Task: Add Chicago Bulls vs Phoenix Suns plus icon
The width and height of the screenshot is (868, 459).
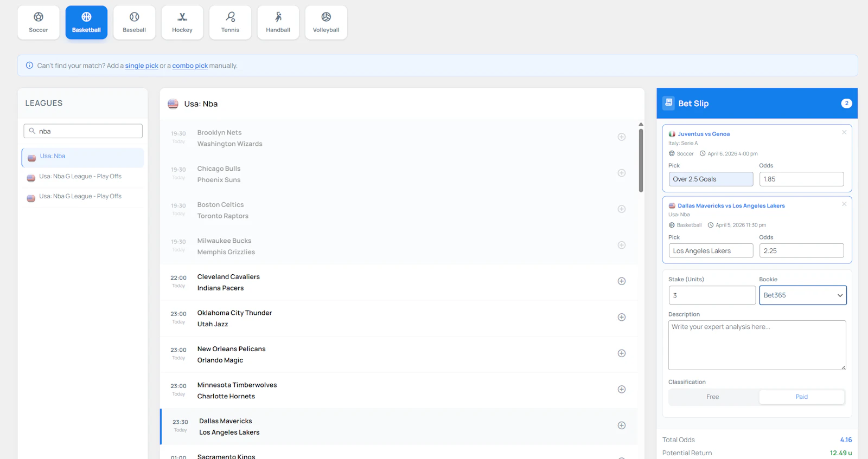Action: click(622, 173)
